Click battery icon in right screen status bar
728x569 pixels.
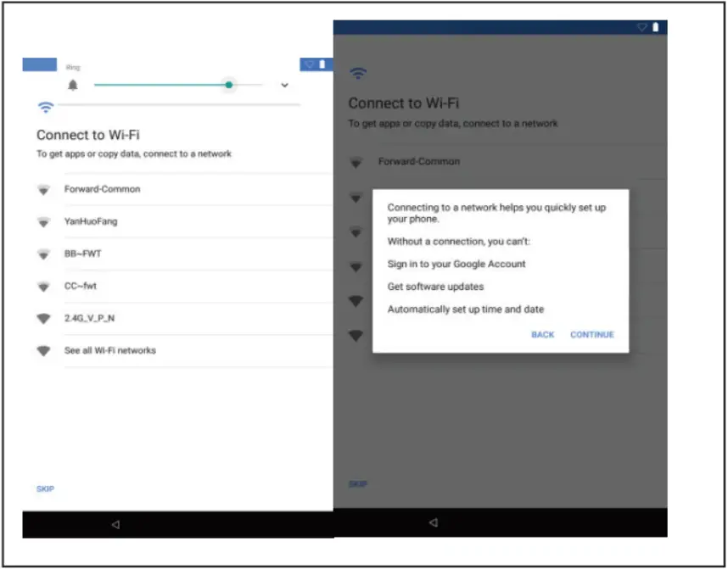click(x=656, y=27)
